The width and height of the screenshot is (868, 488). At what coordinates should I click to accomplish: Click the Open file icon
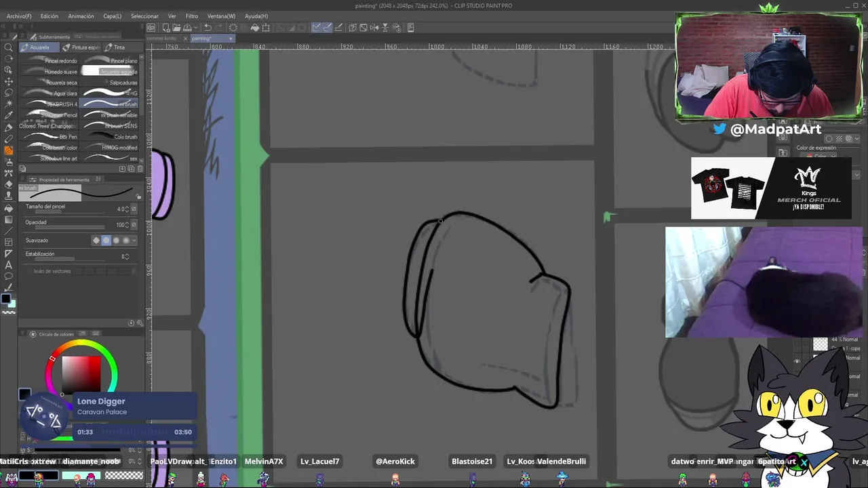176,28
